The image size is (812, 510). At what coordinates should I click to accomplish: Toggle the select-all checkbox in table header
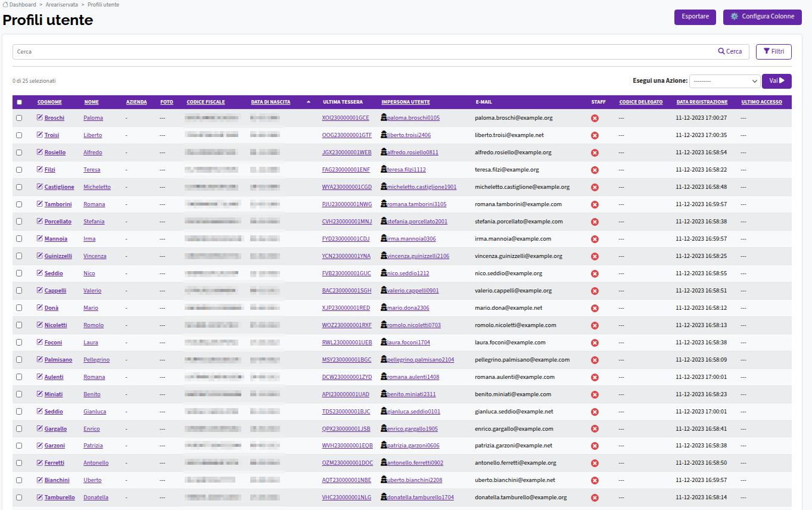click(19, 102)
